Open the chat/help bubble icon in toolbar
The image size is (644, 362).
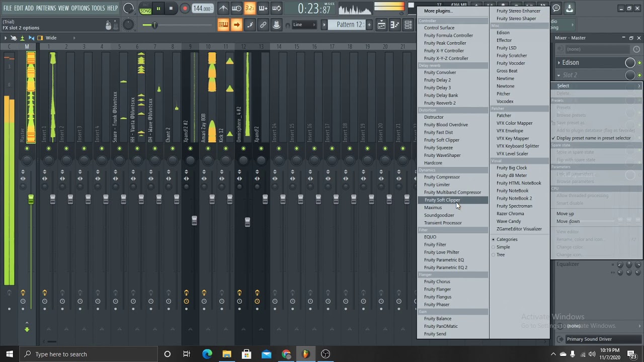coord(556,8)
